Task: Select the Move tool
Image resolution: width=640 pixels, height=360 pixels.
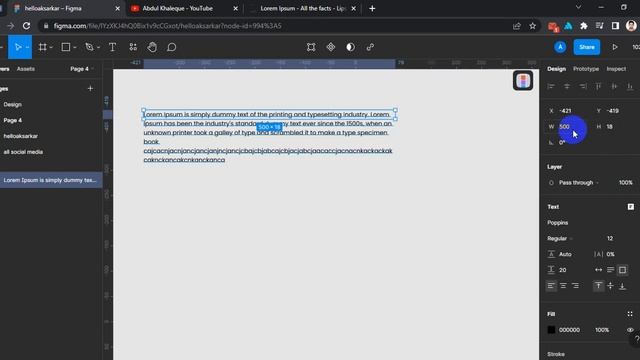Action: [18, 47]
